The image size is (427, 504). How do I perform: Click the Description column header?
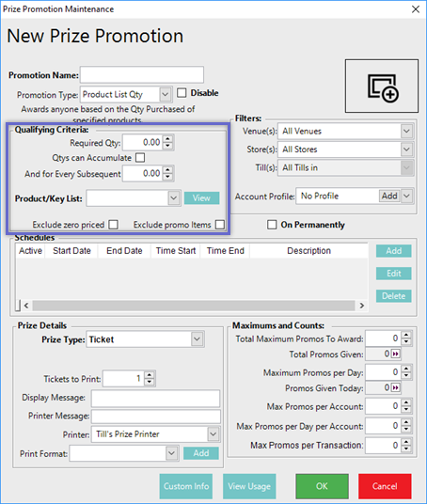point(308,251)
